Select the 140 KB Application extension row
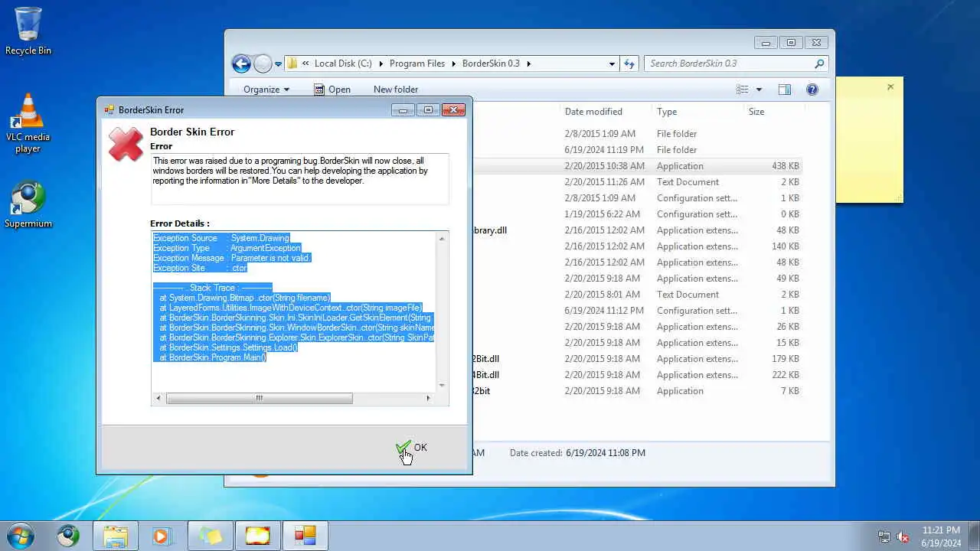This screenshot has height=551, width=980. pyautogui.click(x=638, y=246)
